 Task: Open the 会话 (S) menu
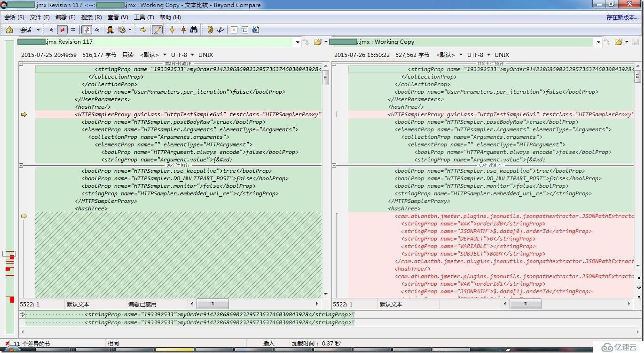click(x=14, y=17)
